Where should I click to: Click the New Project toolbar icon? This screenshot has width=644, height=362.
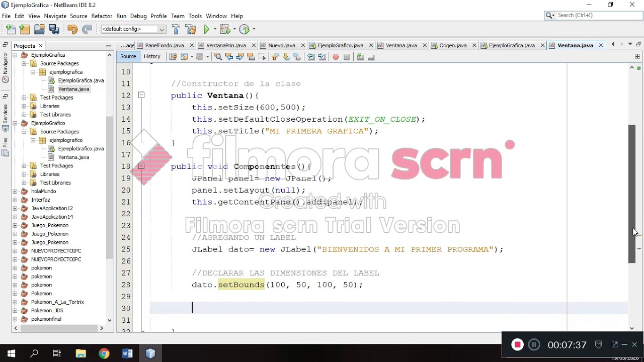25,29
